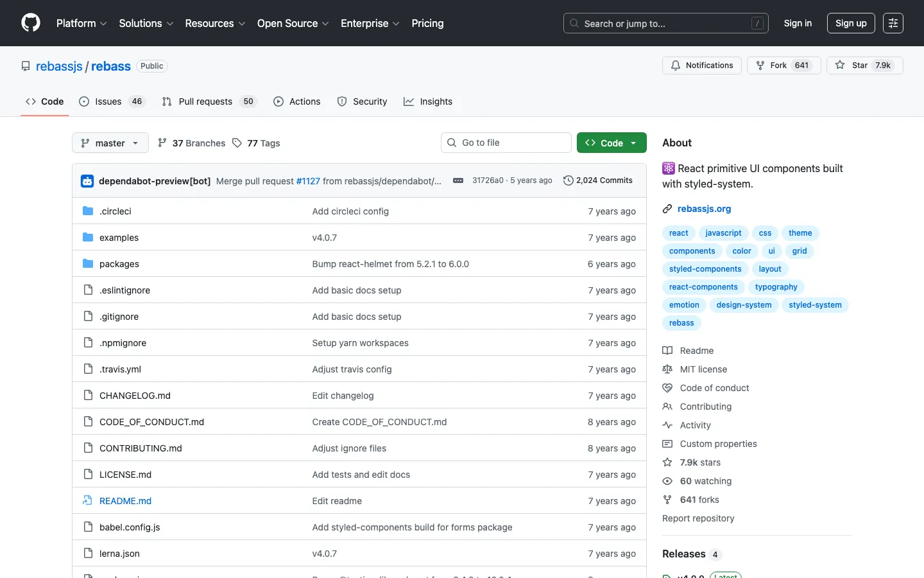
Task: Expand commit message ellipsis icon
Action: click(x=458, y=180)
